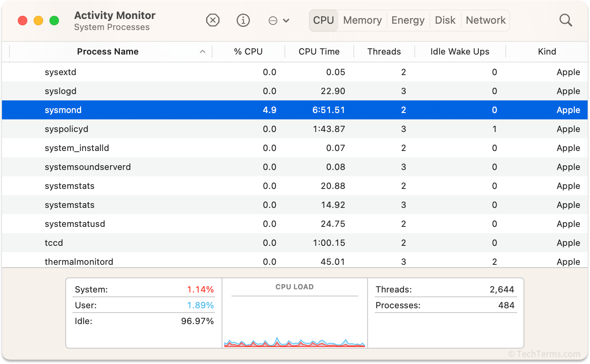Close window with the red button
Viewport: 590px width, 364px height.
pyautogui.click(x=23, y=21)
